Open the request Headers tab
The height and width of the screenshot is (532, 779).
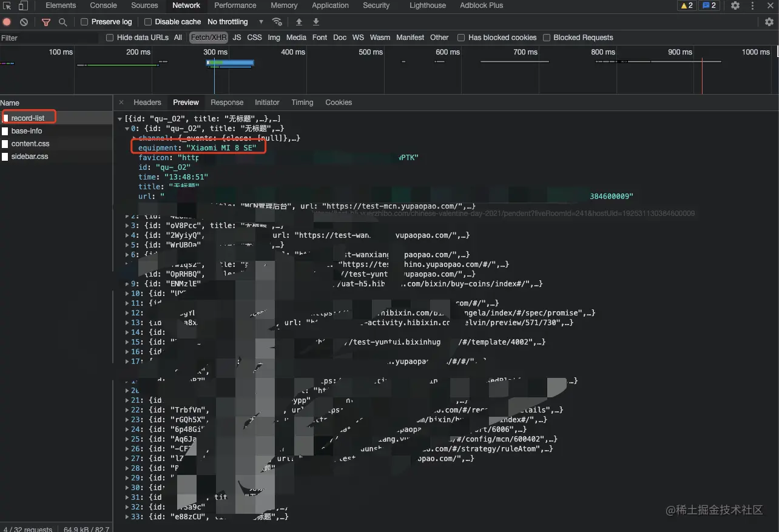pos(147,103)
